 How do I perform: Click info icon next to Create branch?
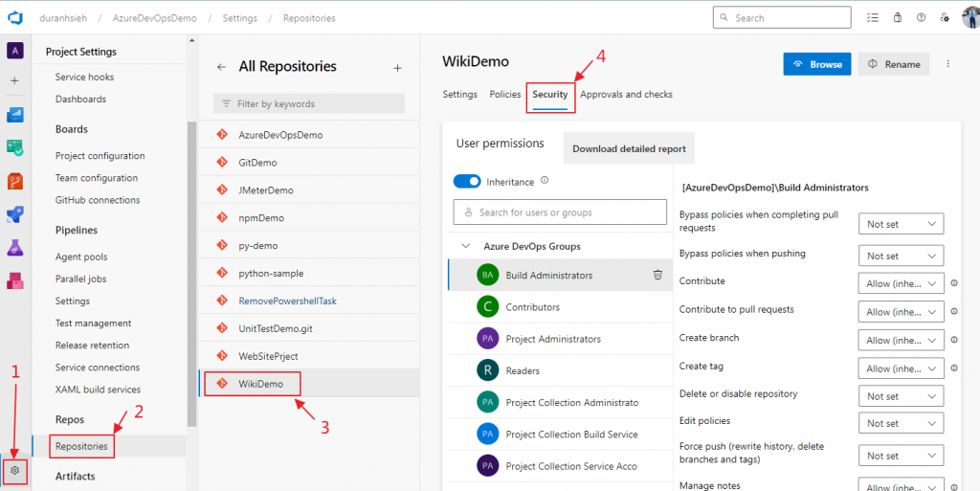click(954, 340)
